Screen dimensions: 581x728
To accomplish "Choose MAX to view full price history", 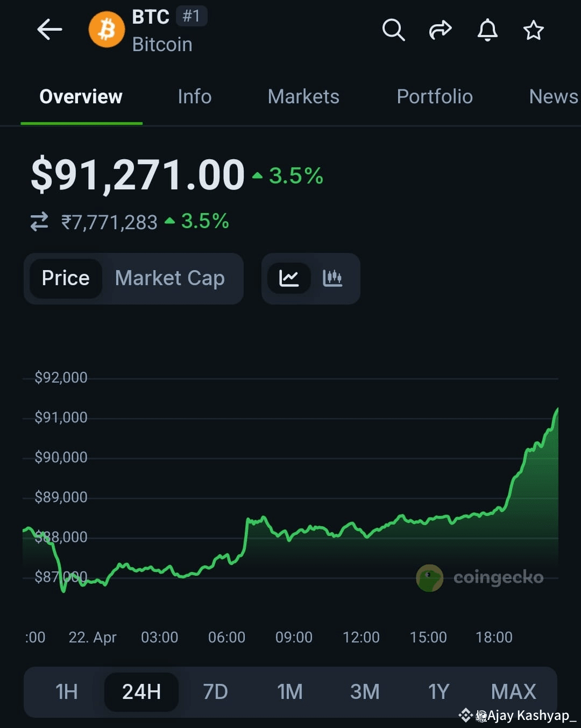I will tap(513, 692).
